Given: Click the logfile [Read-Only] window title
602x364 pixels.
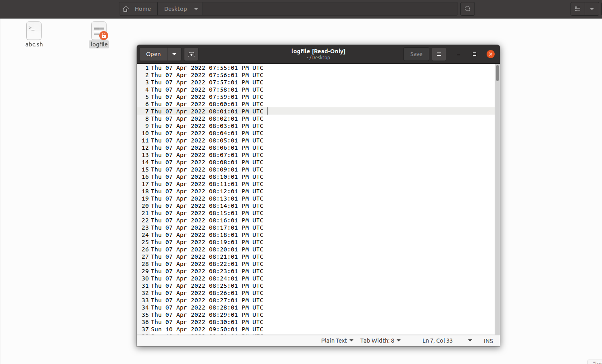Looking at the screenshot, I should click(x=318, y=51).
